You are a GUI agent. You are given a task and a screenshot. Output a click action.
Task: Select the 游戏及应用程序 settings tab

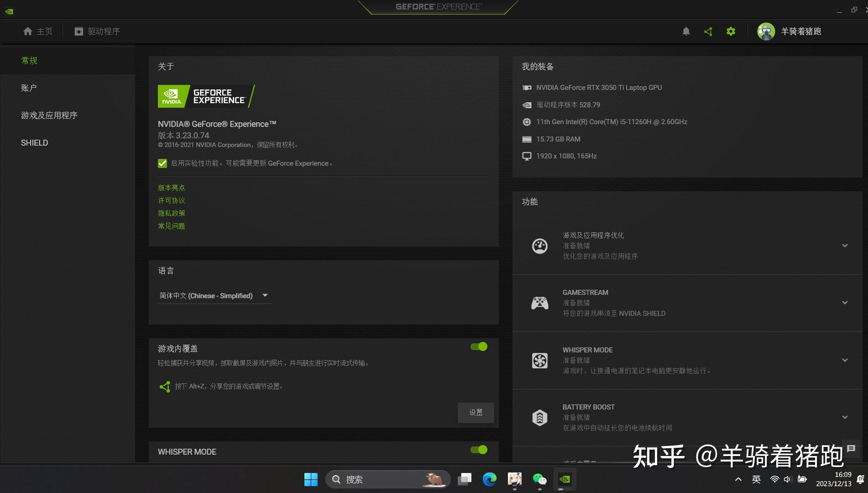click(x=68, y=115)
